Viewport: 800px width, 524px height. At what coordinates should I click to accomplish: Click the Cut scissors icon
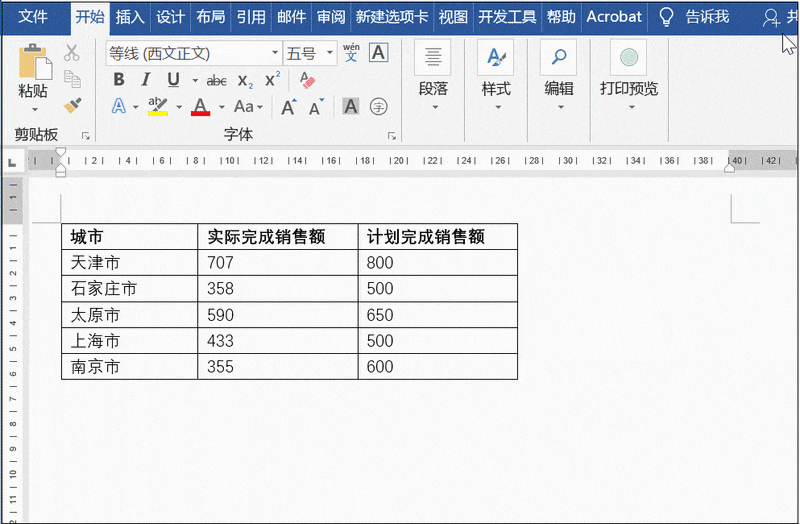tap(72, 53)
